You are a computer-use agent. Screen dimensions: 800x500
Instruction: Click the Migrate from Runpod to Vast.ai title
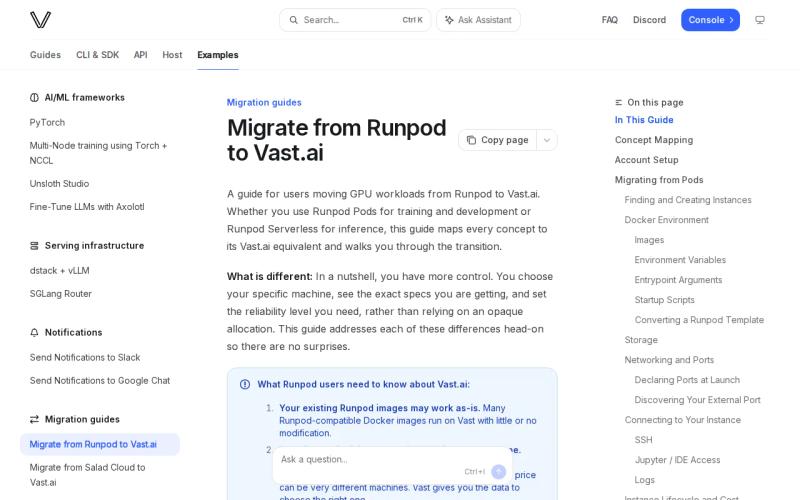[x=337, y=140]
